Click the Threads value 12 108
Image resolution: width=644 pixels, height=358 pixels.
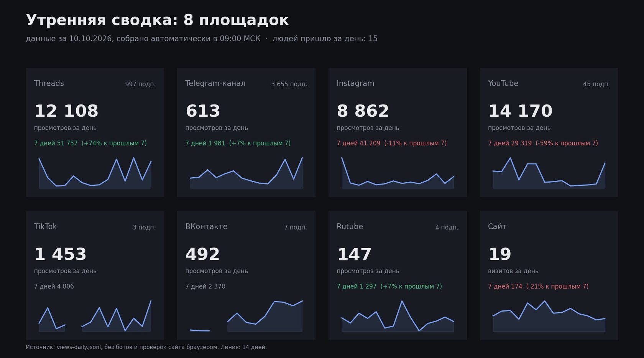(x=66, y=111)
